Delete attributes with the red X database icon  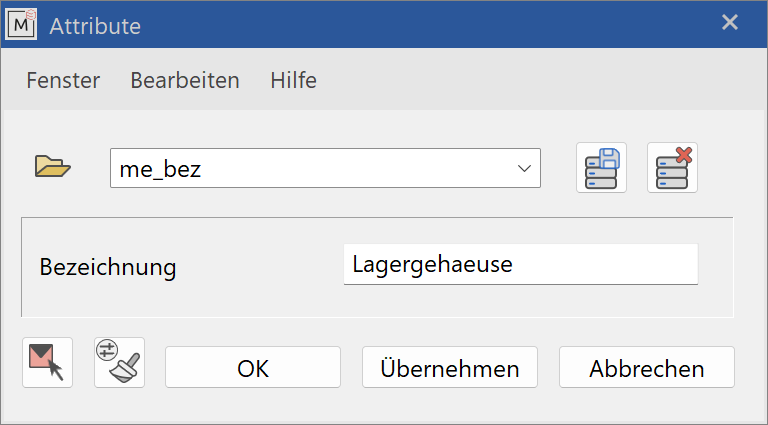(672, 167)
